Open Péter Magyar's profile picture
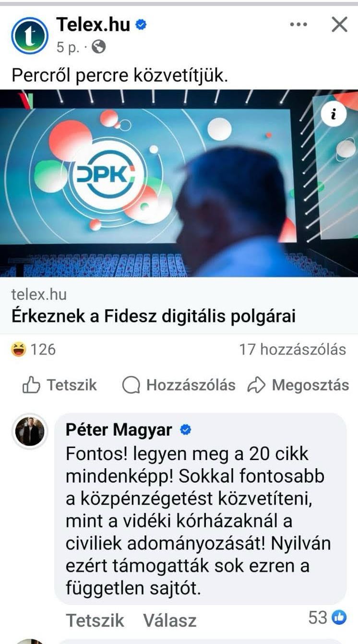The height and width of the screenshot is (644, 358). pos(30,431)
